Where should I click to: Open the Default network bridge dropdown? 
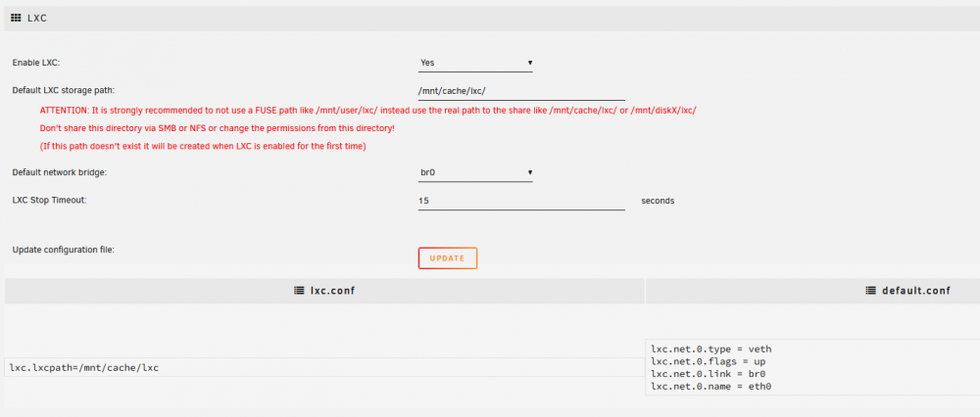(x=475, y=173)
